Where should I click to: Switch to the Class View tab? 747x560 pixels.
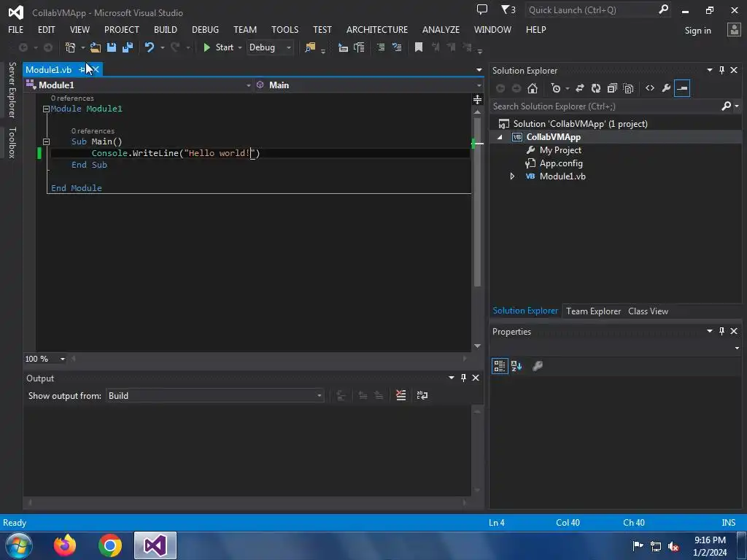[x=648, y=311]
